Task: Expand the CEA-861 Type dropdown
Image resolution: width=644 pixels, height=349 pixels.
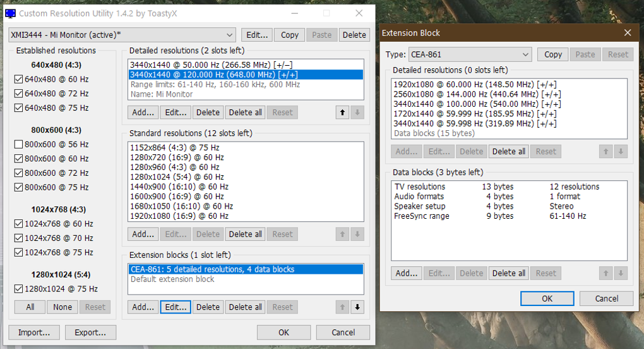Action: 470,54
